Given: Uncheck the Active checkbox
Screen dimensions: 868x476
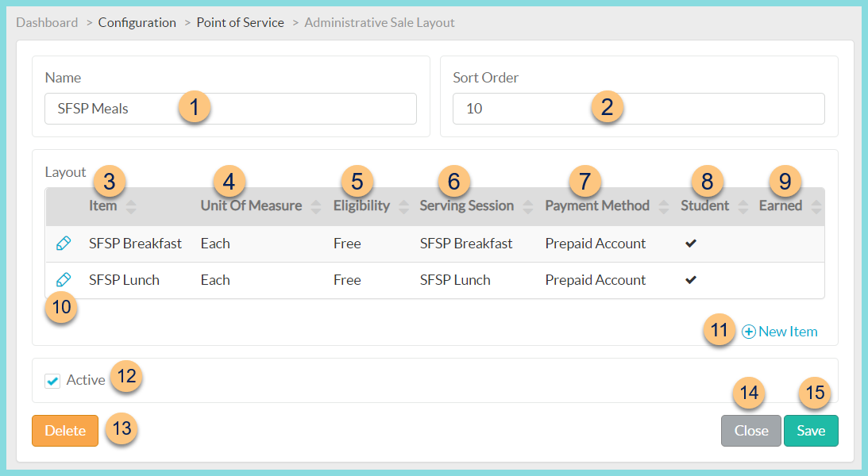Looking at the screenshot, I should [52, 380].
